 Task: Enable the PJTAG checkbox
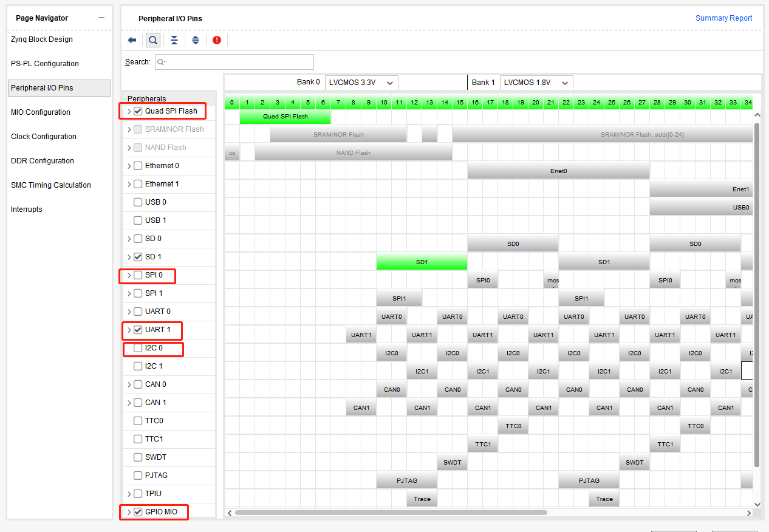click(138, 476)
